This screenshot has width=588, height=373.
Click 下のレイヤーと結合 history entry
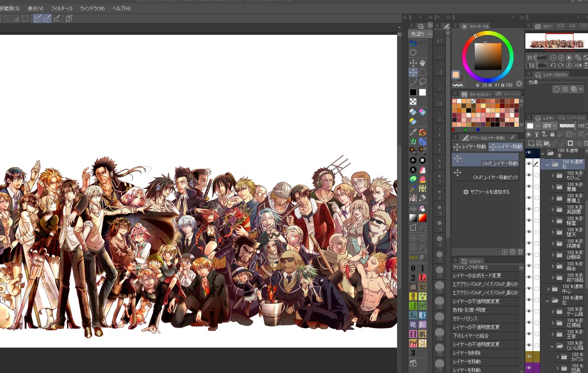point(486,335)
